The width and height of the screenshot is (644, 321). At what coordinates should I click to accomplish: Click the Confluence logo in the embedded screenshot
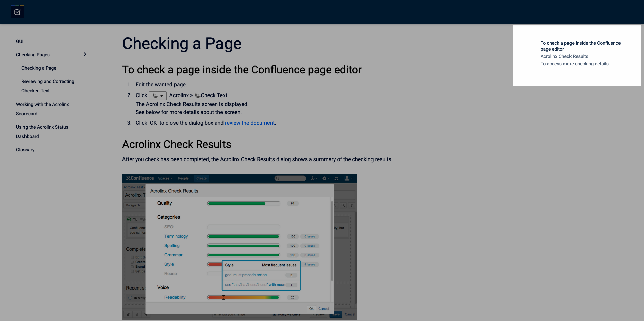point(140,178)
